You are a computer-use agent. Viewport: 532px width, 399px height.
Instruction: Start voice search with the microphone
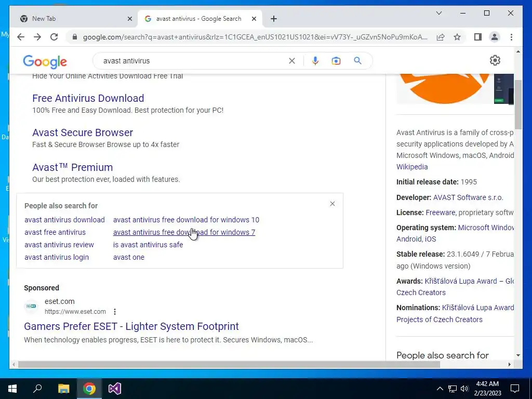click(x=315, y=61)
